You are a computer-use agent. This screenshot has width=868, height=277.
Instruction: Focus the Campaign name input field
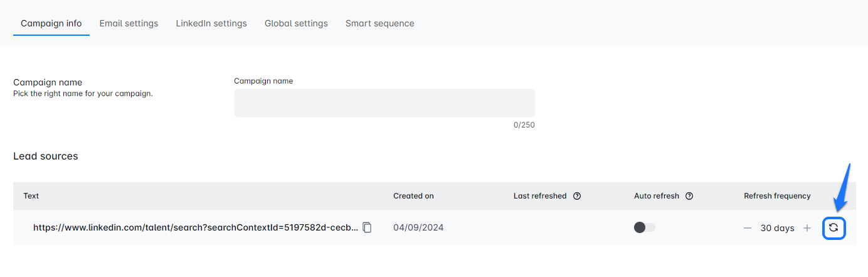click(384, 103)
